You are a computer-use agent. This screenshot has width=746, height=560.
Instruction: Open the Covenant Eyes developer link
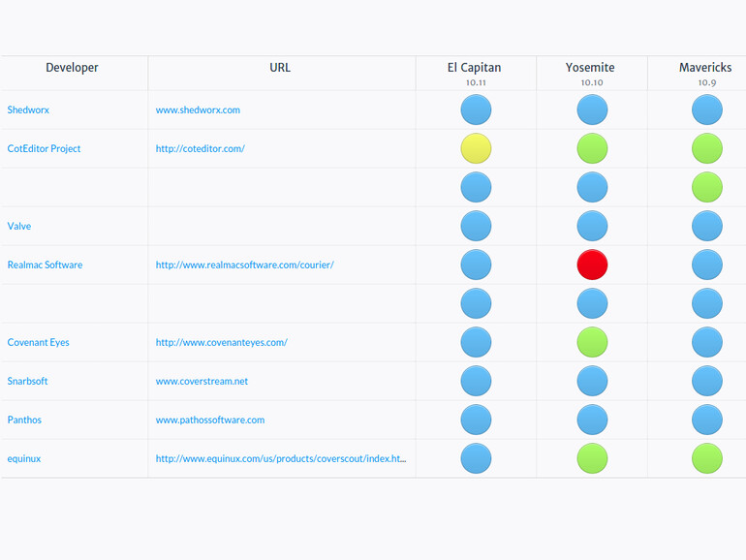pyautogui.click(x=38, y=343)
